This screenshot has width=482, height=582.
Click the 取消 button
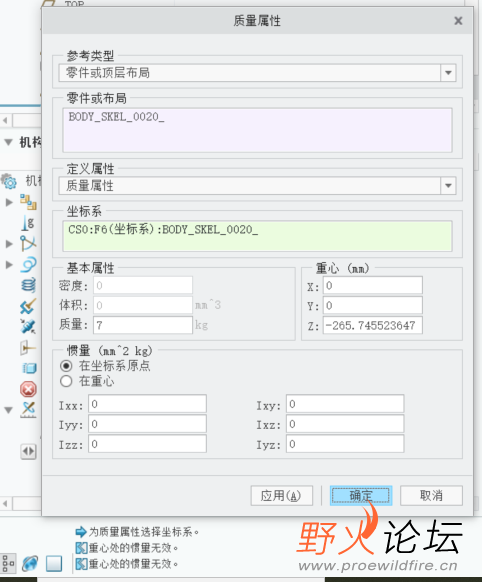coord(431,496)
